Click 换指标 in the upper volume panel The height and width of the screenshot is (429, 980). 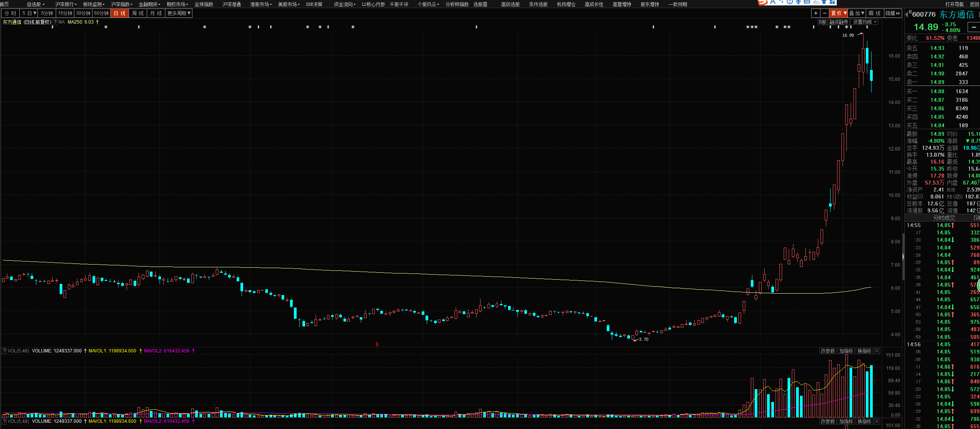click(864, 351)
